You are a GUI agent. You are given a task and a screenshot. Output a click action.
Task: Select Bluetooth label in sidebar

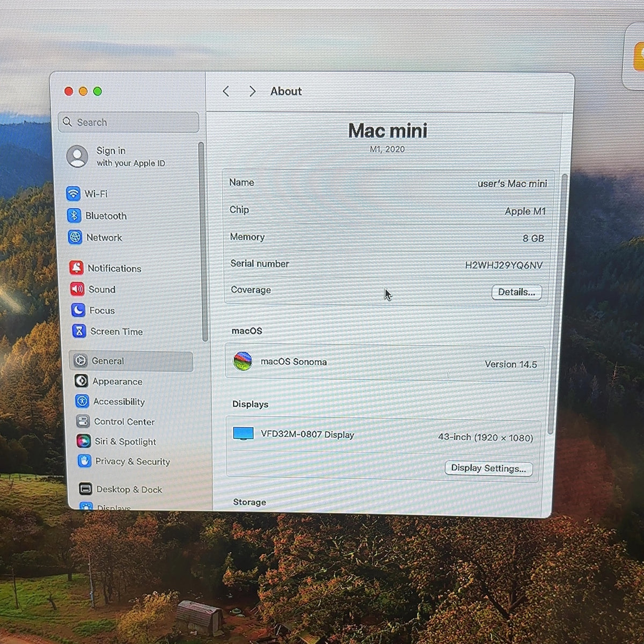[x=106, y=216]
